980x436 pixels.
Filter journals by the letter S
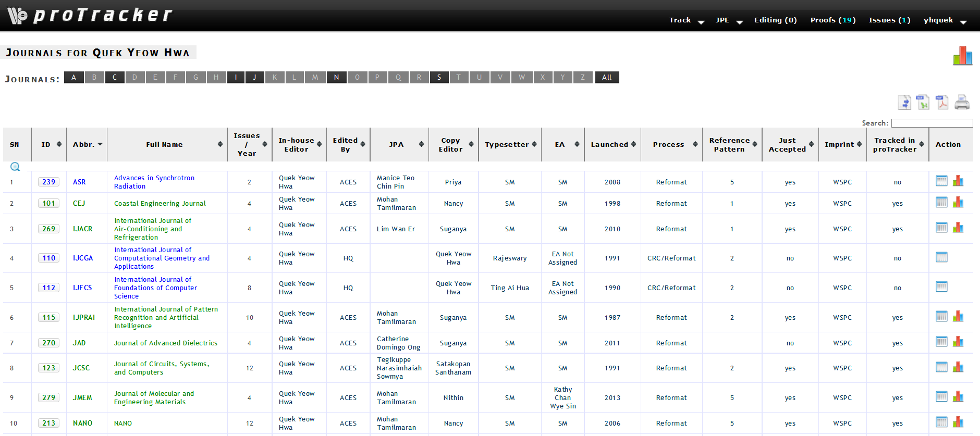point(439,78)
